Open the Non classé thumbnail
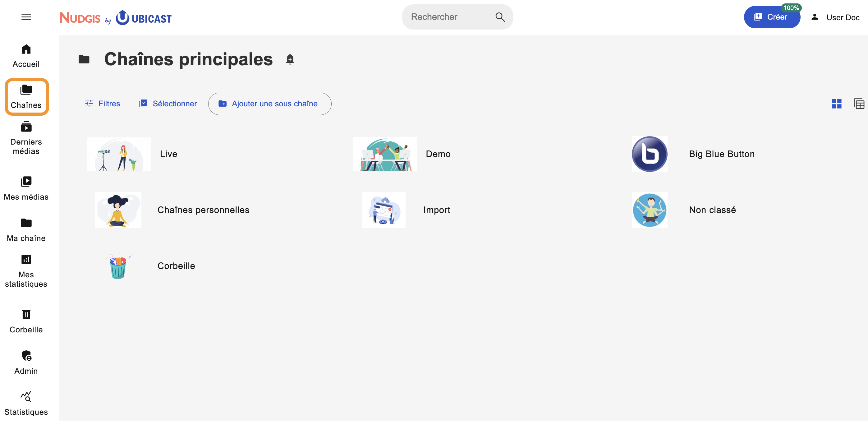This screenshot has width=868, height=421. click(x=649, y=210)
